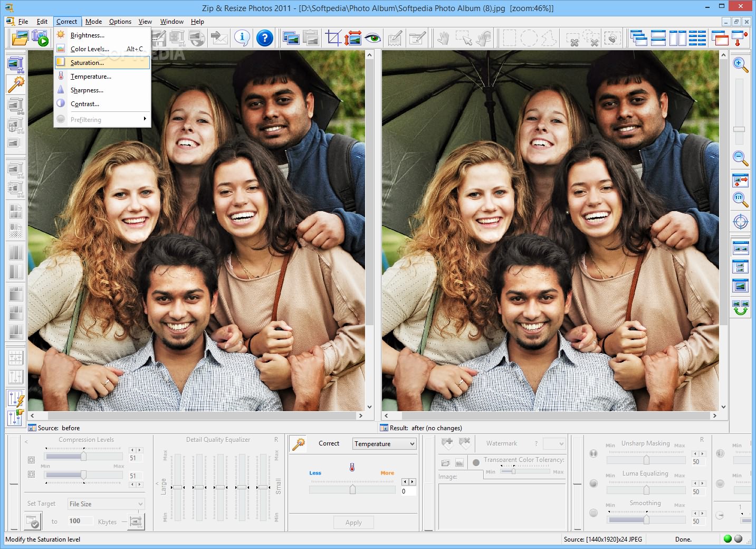The width and height of the screenshot is (756, 549).
Task: Click the Apply button
Action: (353, 523)
